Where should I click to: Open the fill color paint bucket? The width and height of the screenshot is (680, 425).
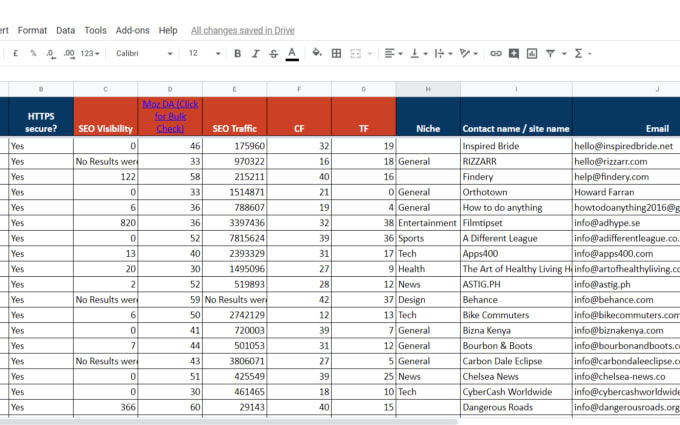[317, 53]
